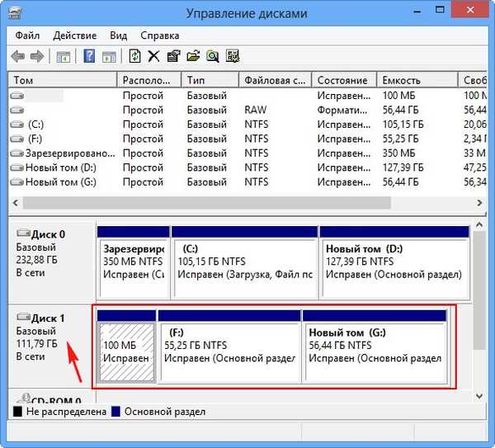The width and height of the screenshot is (495, 448).
Task: Click the Back arrow in the toolbar
Action: [17, 56]
